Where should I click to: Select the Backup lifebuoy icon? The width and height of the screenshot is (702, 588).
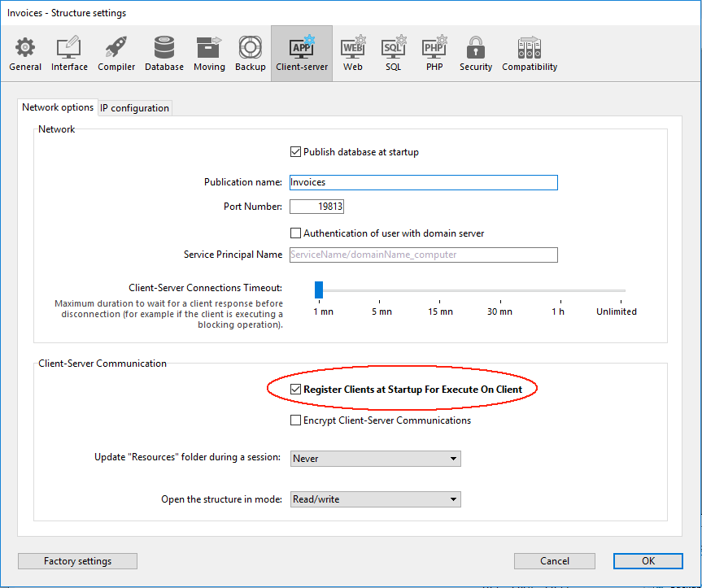(x=251, y=54)
